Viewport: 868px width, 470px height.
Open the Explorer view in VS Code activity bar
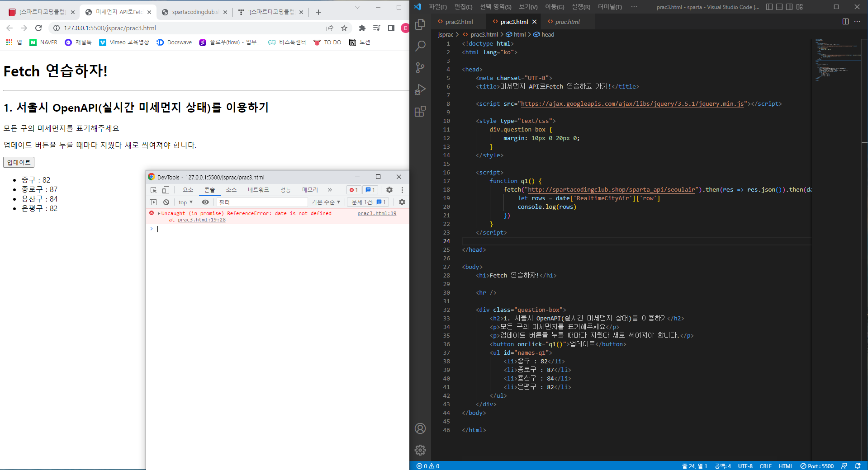420,24
